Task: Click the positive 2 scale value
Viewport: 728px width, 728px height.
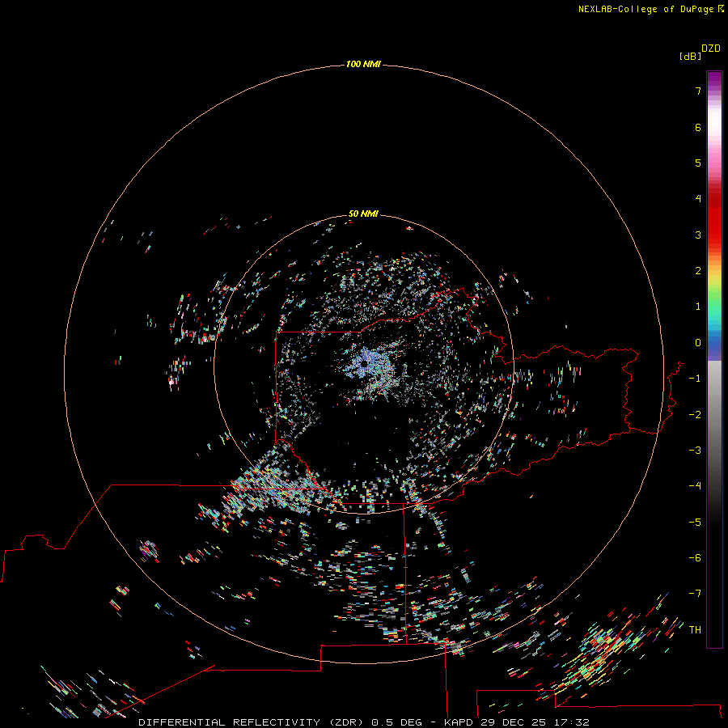Action: [698, 271]
